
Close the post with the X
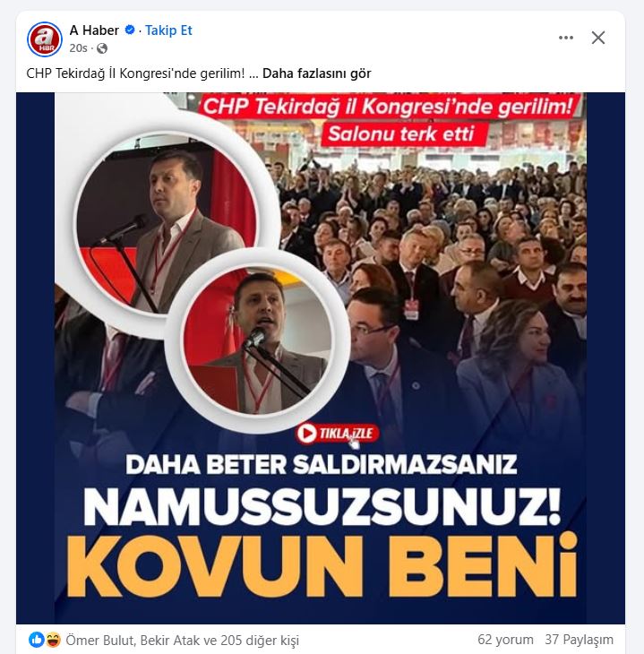[598, 38]
